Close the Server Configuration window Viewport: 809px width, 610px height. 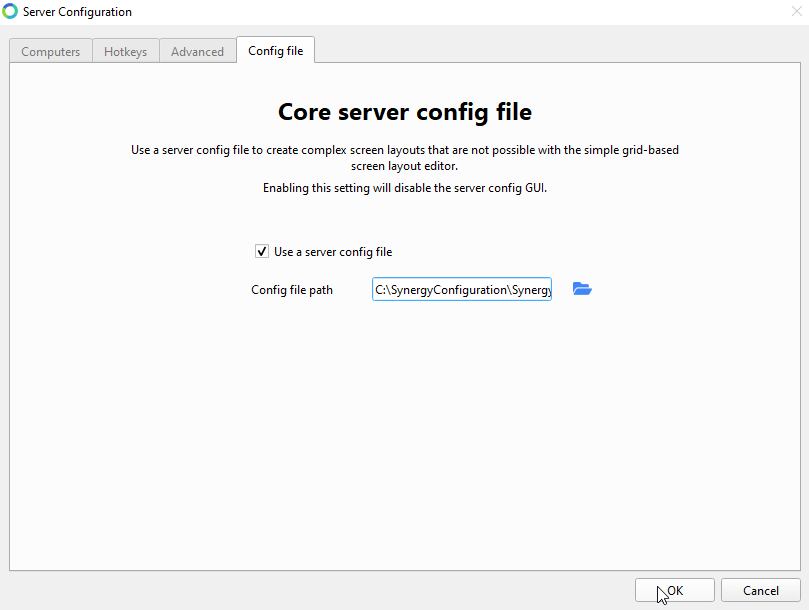click(x=797, y=11)
